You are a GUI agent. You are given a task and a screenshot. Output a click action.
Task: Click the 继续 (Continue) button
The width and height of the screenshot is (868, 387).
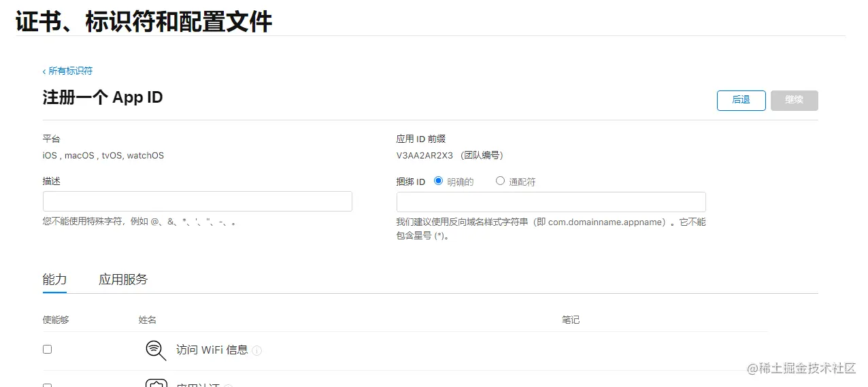[x=794, y=100]
